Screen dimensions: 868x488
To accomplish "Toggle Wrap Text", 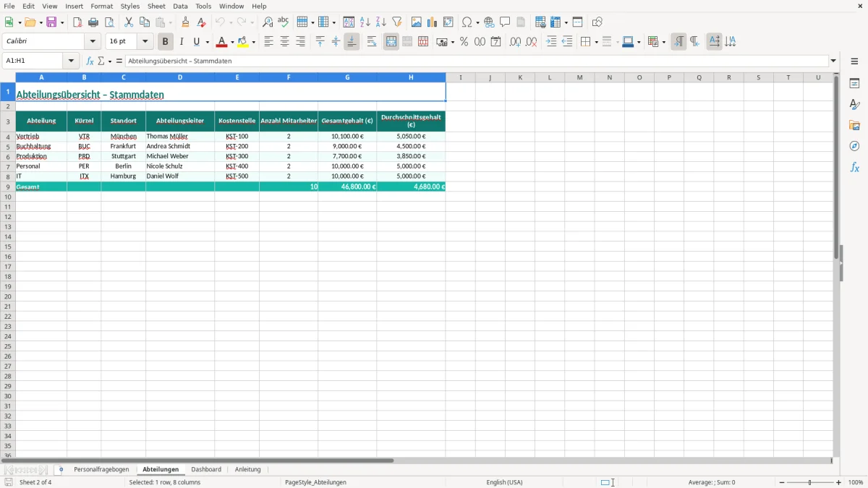I will click(x=372, y=42).
